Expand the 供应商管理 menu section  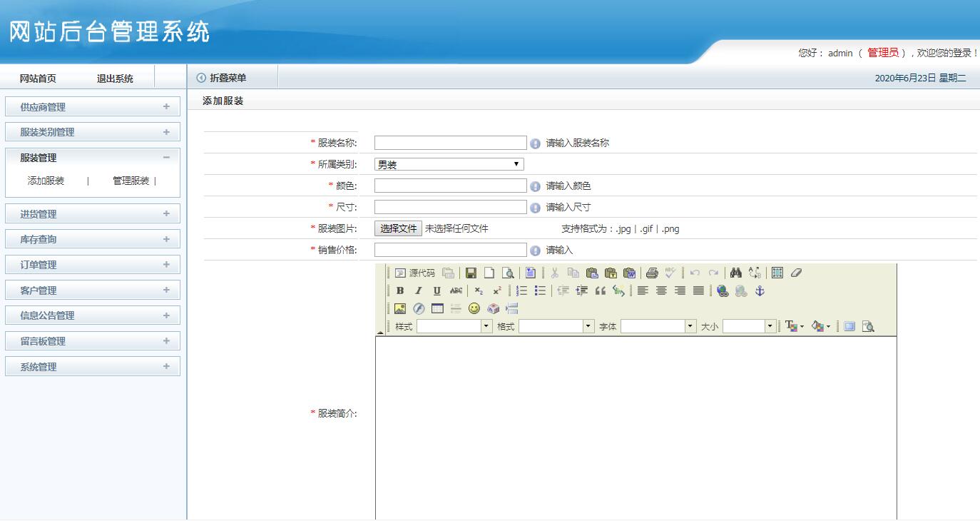click(93, 107)
